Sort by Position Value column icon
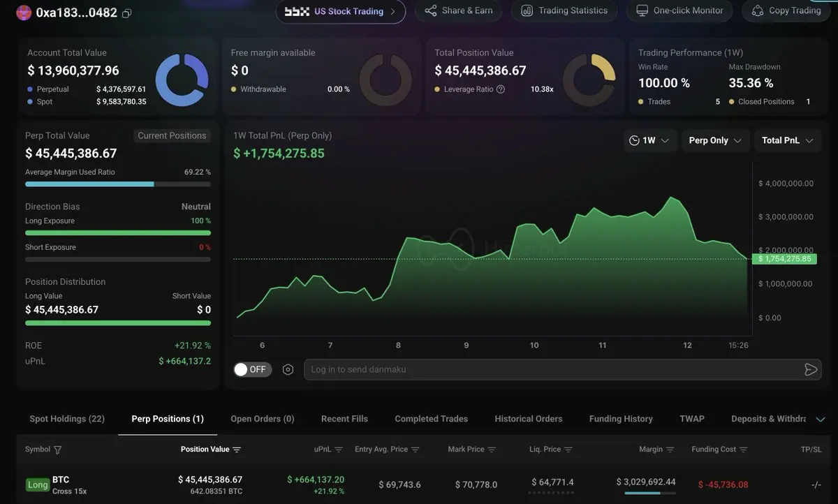Screen dimensions: 838x504 pyautogui.click(x=237, y=450)
